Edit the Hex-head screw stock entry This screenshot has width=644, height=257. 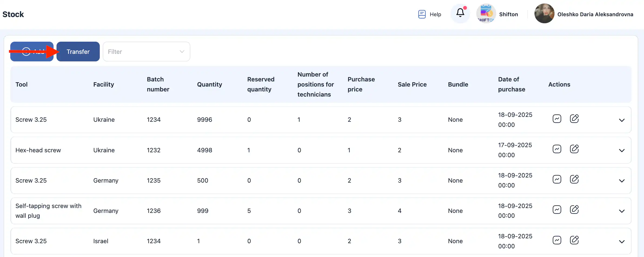click(x=574, y=149)
